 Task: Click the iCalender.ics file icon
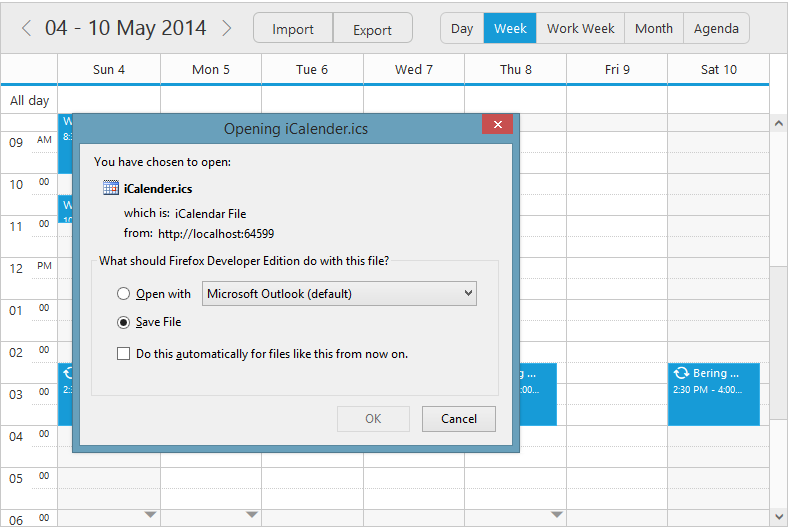[x=111, y=188]
